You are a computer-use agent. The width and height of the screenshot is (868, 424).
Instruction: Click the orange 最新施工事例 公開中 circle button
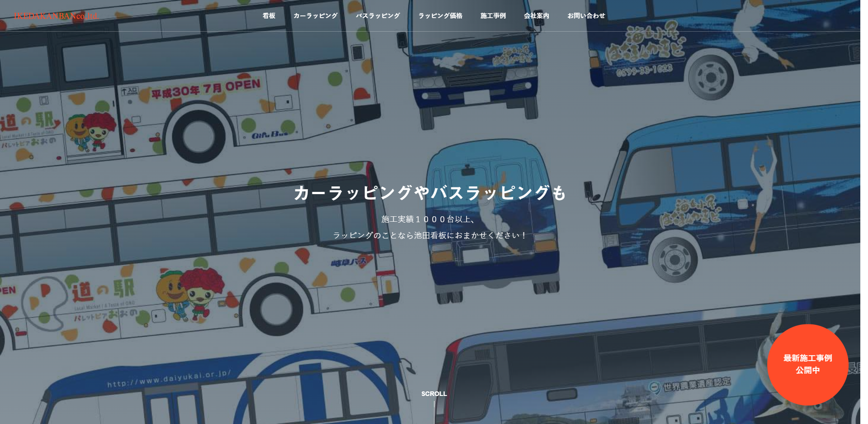click(x=807, y=364)
